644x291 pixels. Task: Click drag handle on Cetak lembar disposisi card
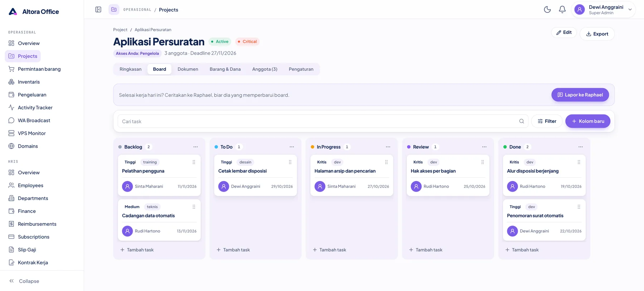tap(290, 162)
